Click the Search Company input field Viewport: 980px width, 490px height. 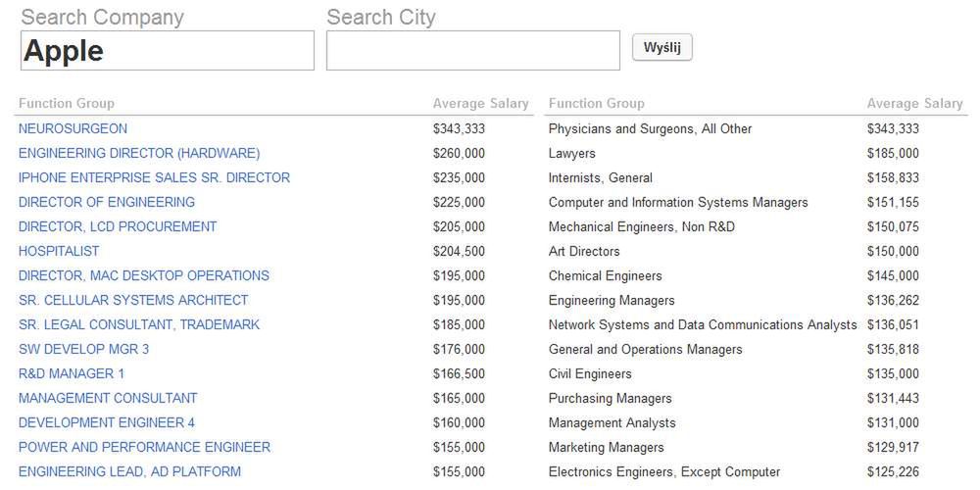tap(167, 51)
